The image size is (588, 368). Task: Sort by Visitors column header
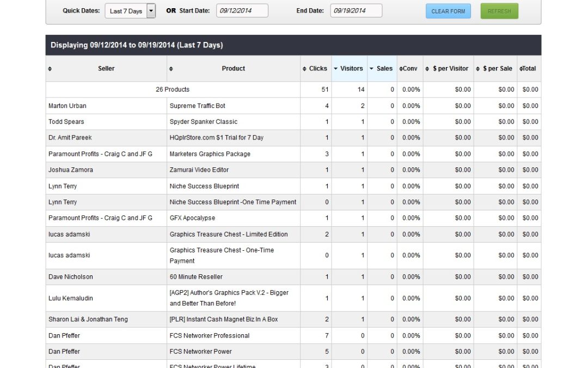tap(349, 69)
